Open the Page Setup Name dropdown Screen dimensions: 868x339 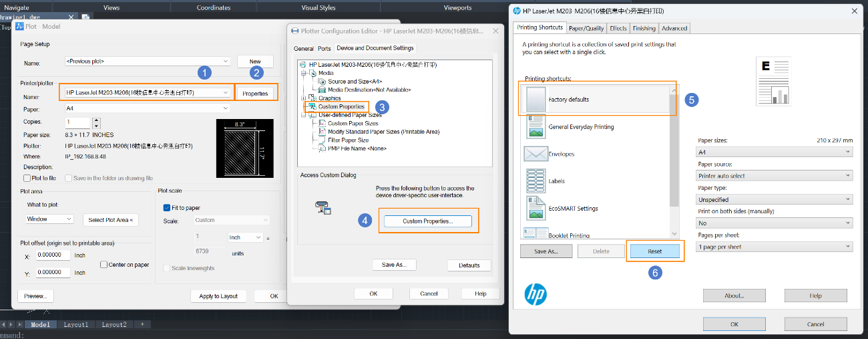(x=226, y=62)
